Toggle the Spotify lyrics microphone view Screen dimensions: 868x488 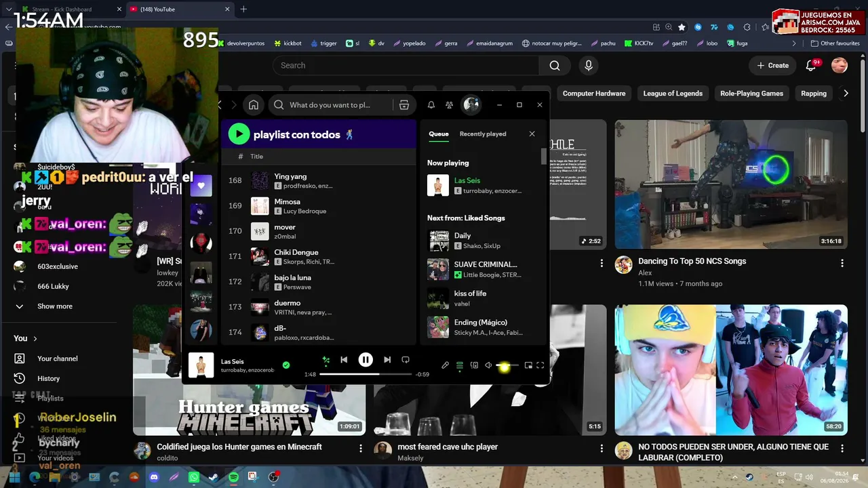click(x=445, y=365)
